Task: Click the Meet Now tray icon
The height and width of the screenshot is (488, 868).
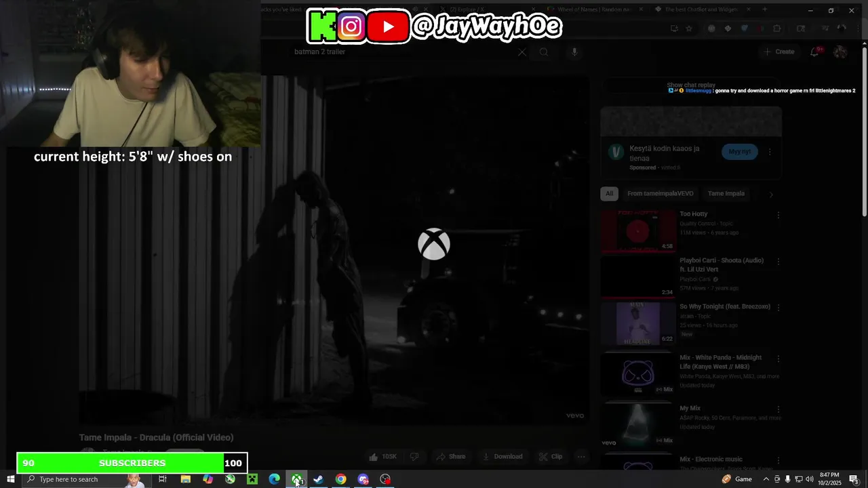Action: (777, 479)
